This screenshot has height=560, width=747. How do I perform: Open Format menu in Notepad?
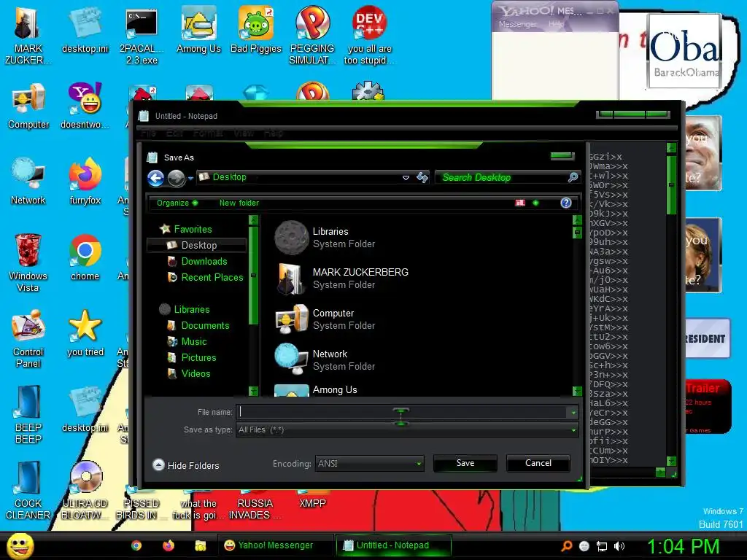click(208, 133)
